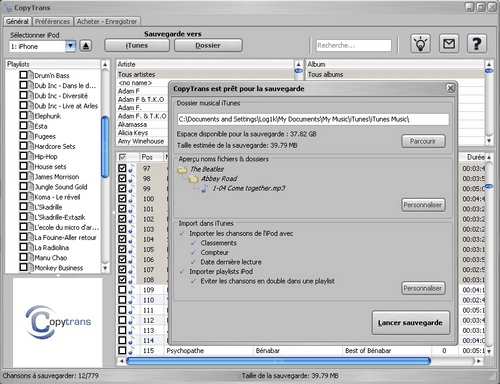
Task: Toggle checkbox for Fugees playlist
Action: 23,135
